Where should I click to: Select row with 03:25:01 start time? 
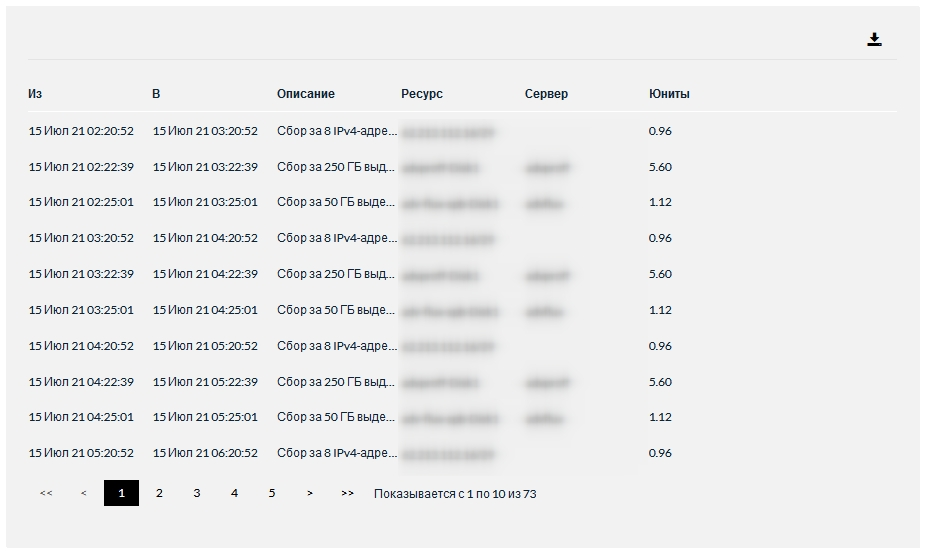[x=462, y=310]
